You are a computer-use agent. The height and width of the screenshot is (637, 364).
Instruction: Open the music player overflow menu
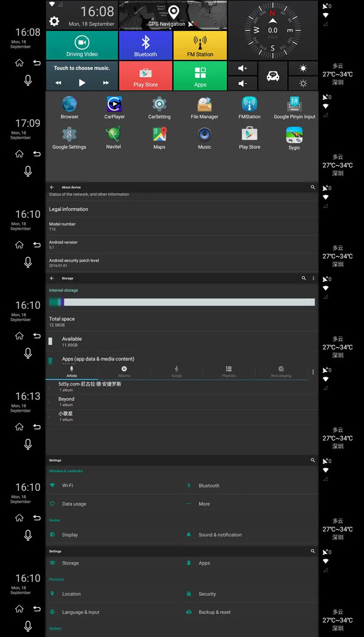pos(313,372)
